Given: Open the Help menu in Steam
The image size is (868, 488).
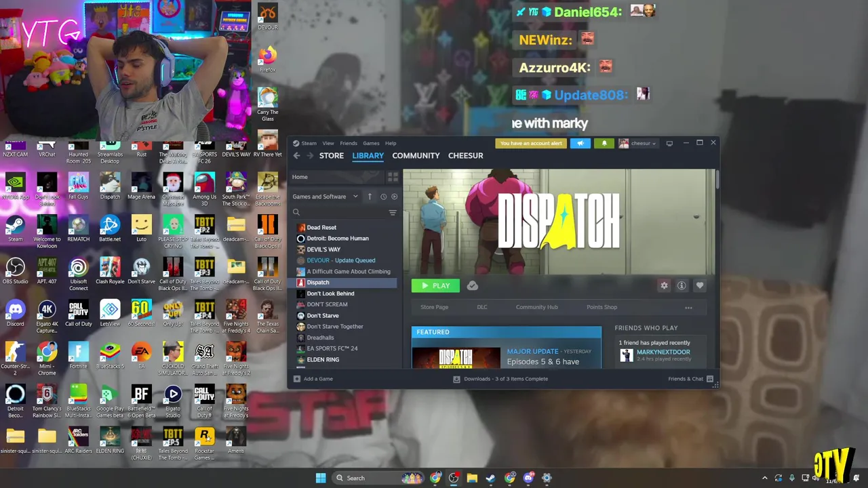Looking at the screenshot, I should click(x=391, y=143).
